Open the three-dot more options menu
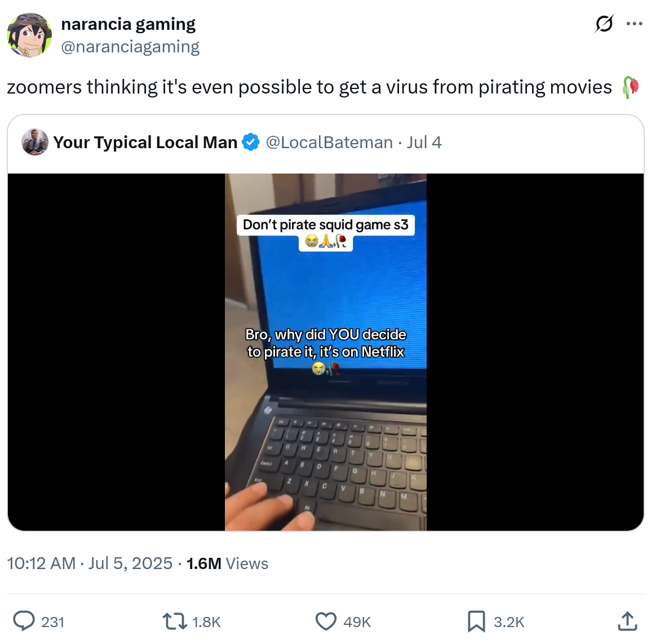 coord(634,24)
